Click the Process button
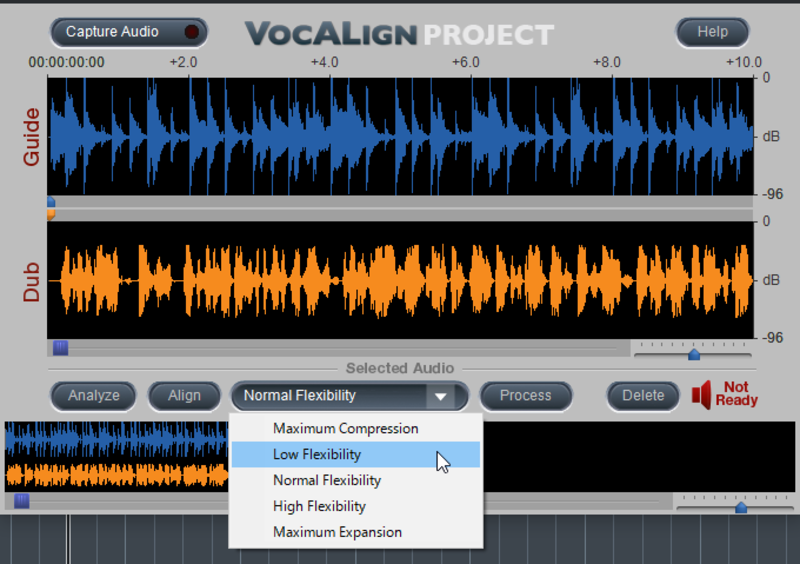The width and height of the screenshot is (800, 564). [526, 396]
